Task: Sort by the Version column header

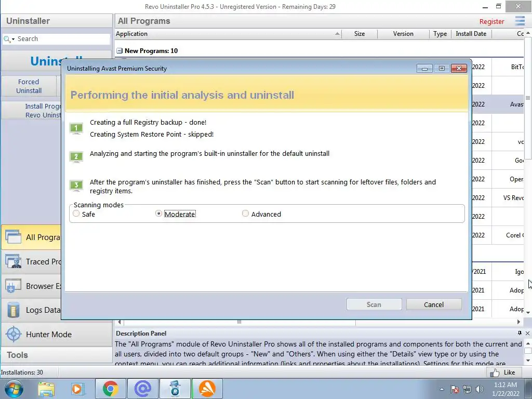Action: tap(403, 34)
